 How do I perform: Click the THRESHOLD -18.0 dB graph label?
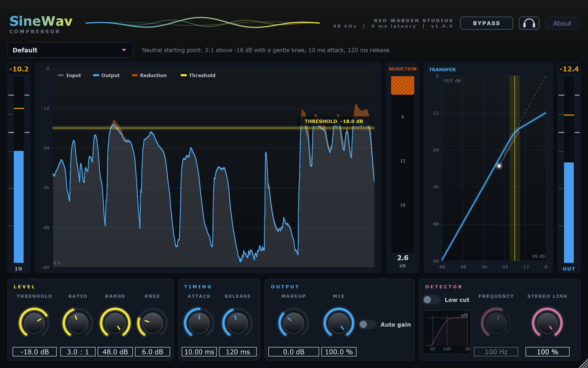(334, 121)
